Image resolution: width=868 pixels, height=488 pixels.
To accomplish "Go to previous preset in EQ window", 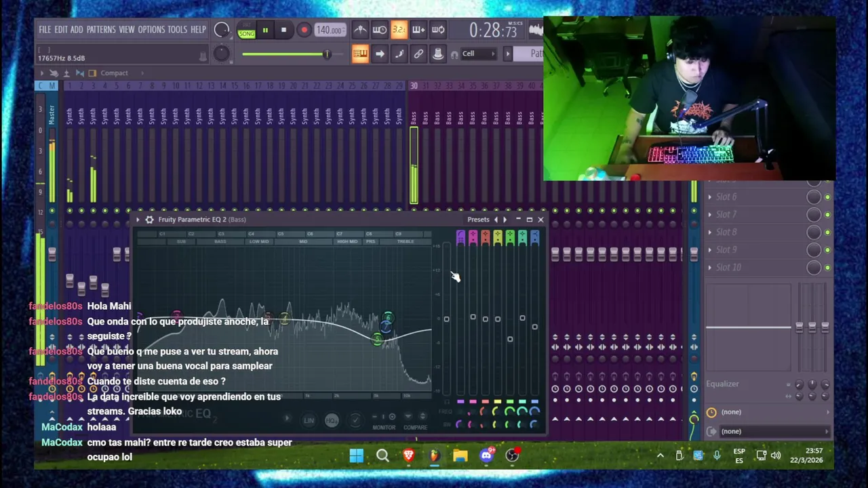I will pyautogui.click(x=496, y=220).
